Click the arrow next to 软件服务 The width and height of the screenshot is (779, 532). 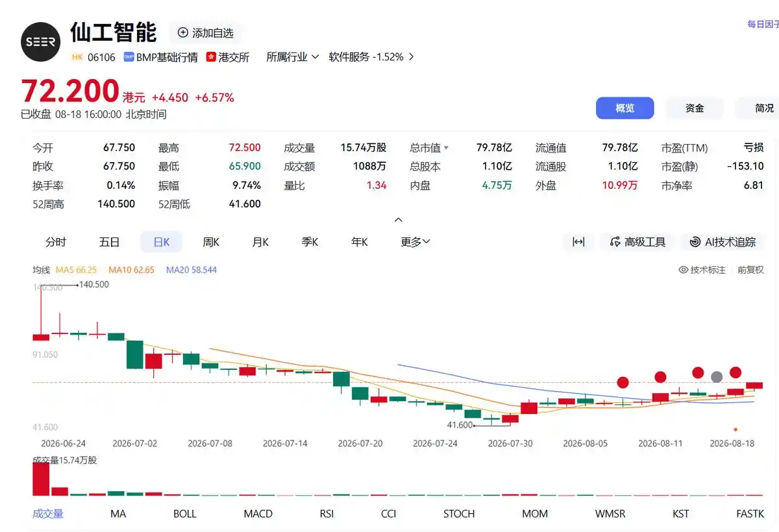(x=411, y=57)
